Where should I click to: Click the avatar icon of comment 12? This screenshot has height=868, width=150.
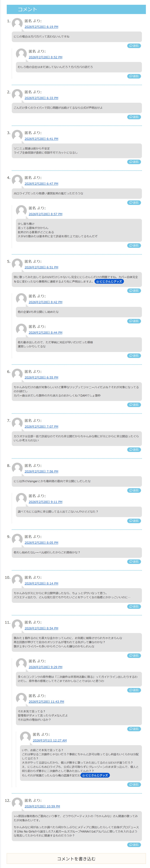[x=17, y=803]
